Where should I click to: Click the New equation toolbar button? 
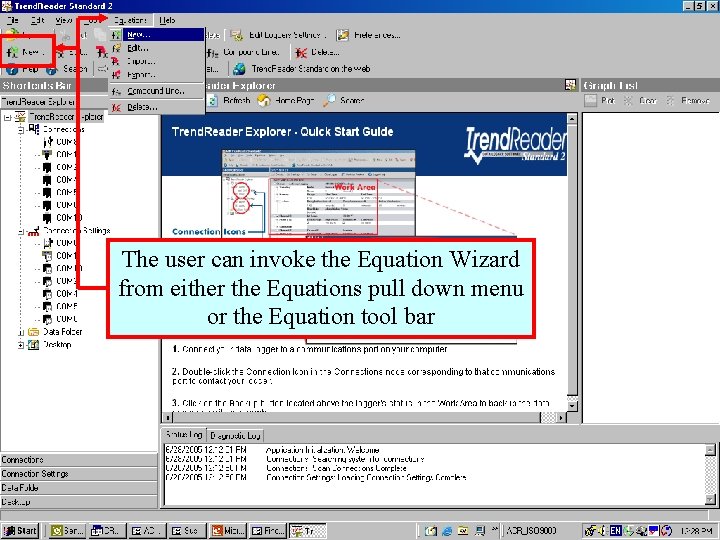click(26, 52)
